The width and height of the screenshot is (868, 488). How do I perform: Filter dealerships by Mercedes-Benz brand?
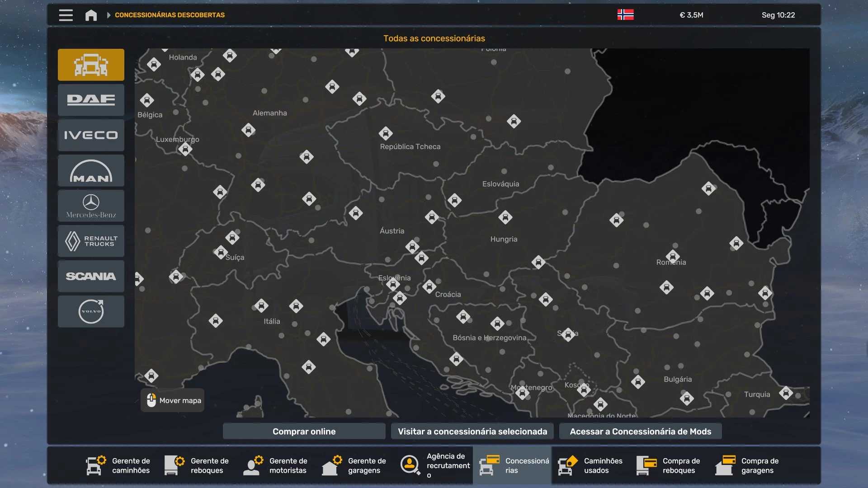[91, 206]
